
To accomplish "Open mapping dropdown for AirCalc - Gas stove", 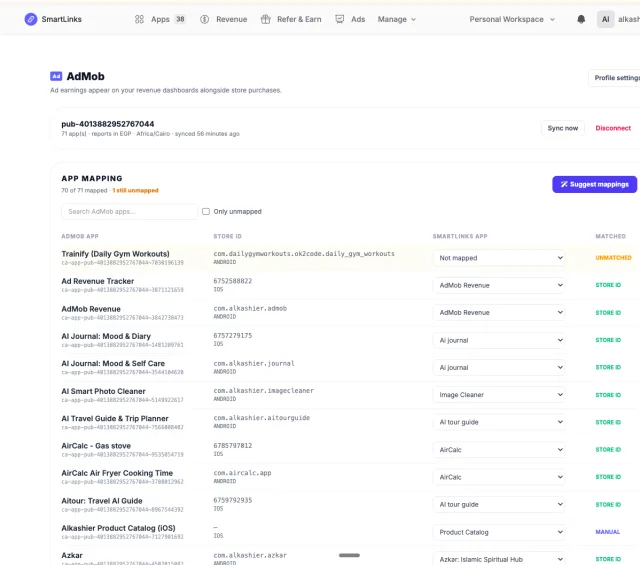I will pyautogui.click(x=499, y=449).
